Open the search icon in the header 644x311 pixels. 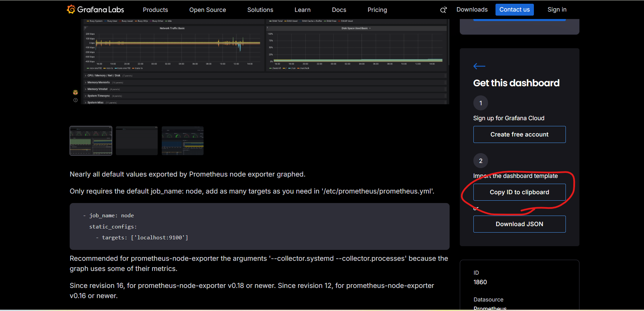[443, 10]
